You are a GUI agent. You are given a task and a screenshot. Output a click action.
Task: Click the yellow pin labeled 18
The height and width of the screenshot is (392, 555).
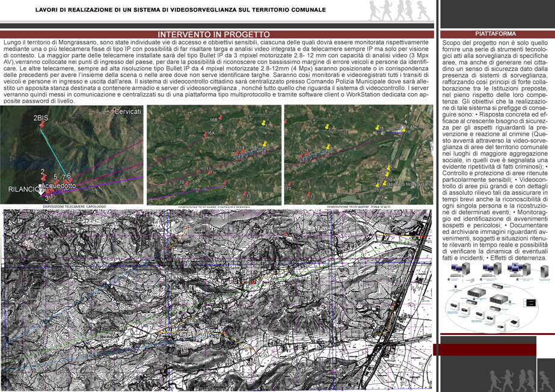click(377, 127)
